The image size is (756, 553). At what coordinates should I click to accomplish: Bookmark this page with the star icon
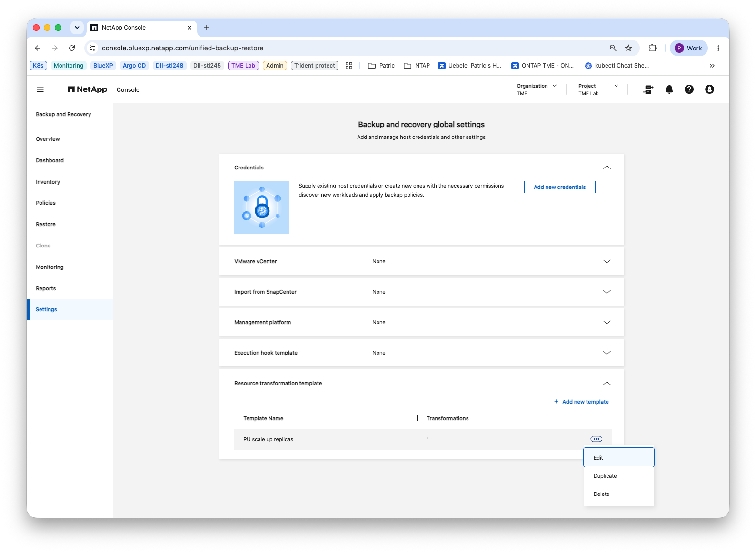click(x=628, y=48)
